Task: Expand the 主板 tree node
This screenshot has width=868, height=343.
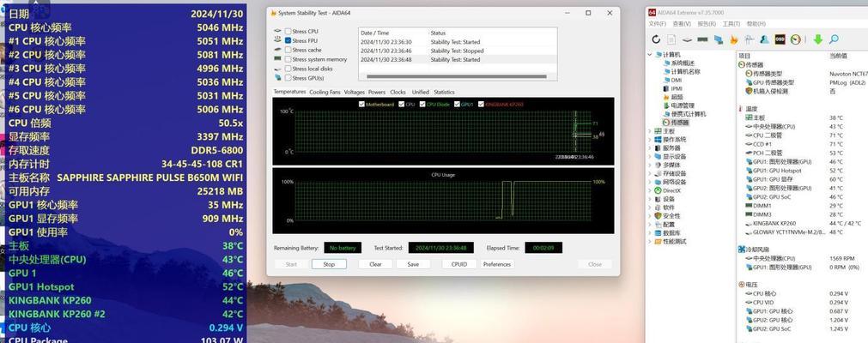Action: (x=650, y=131)
